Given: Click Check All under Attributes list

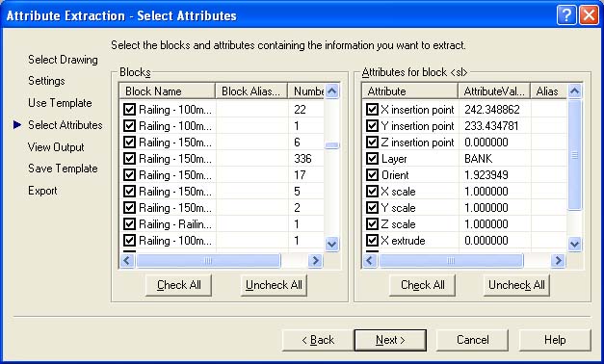Looking at the screenshot, I should [422, 285].
